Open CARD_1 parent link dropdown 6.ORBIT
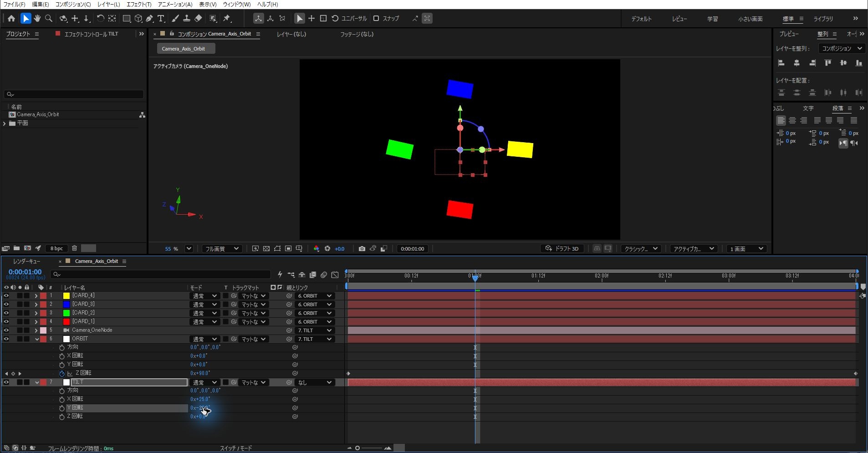 [x=315, y=322]
